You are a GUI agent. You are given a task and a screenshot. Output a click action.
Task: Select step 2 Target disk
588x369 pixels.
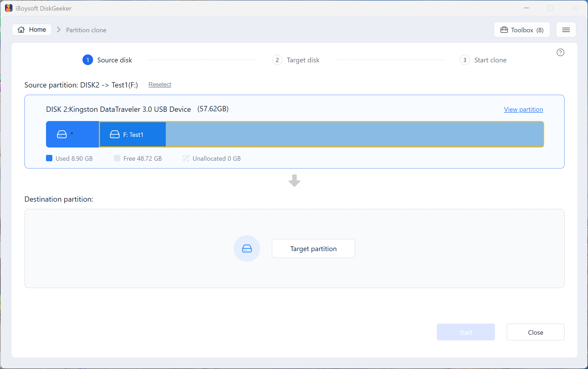point(296,60)
